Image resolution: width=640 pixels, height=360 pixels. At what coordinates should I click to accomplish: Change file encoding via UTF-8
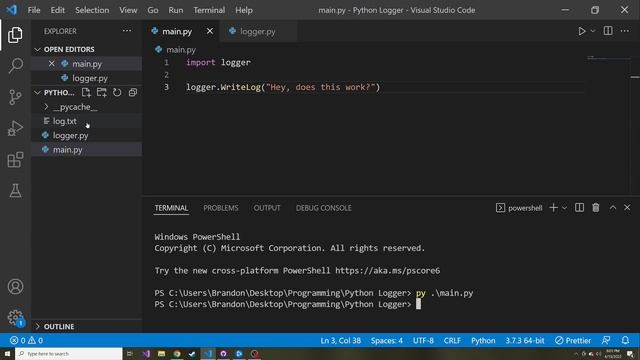click(x=423, y=340)
